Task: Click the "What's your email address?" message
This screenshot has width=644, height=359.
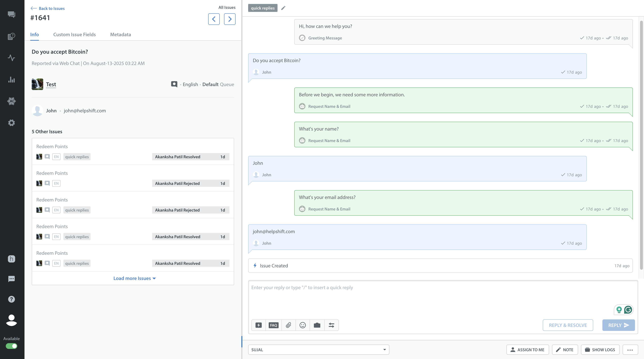Action: (464, 203)
